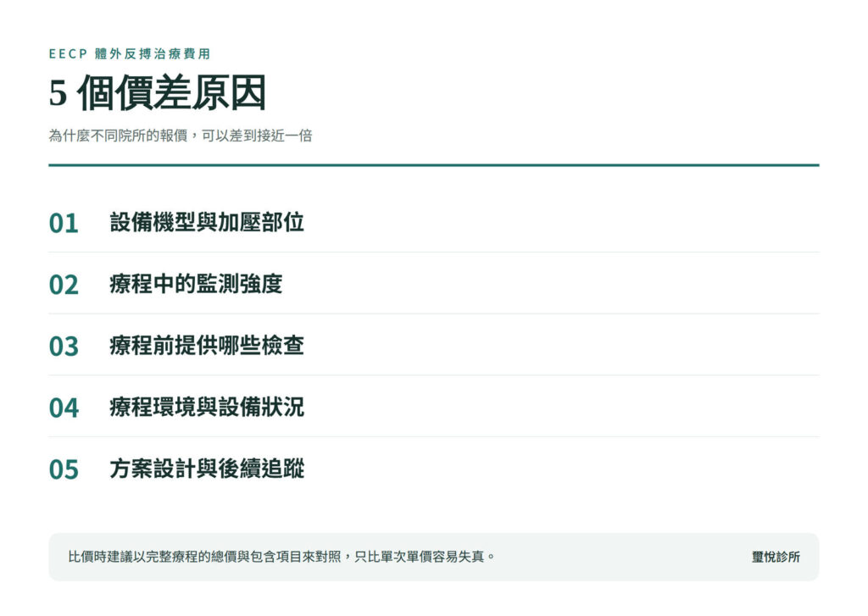
Task: Select item '療程前提供哪些檢查'
Action: (207, 346)
